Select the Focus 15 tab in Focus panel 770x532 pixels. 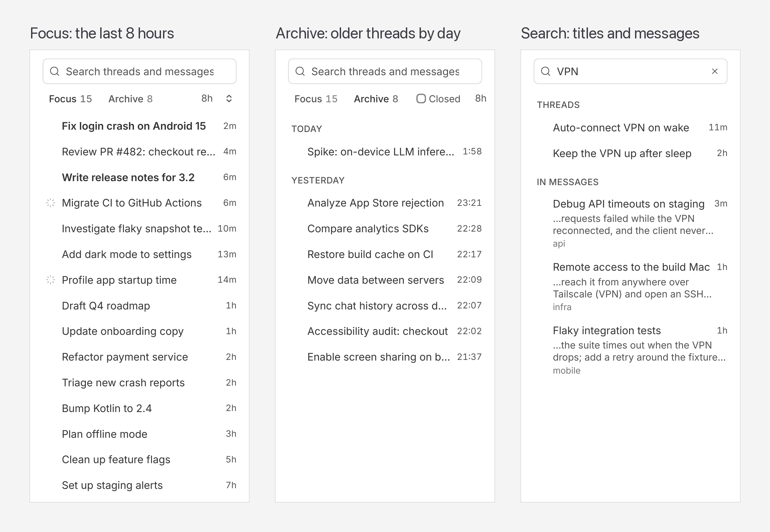coord(70,99)
